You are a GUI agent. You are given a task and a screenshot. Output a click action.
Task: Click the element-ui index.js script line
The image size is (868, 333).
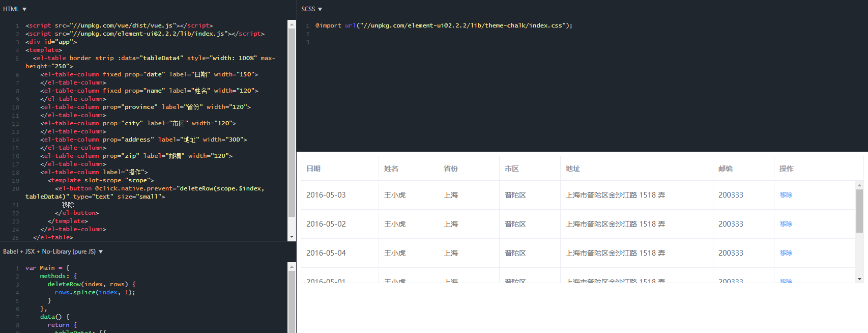click(145, 34)
